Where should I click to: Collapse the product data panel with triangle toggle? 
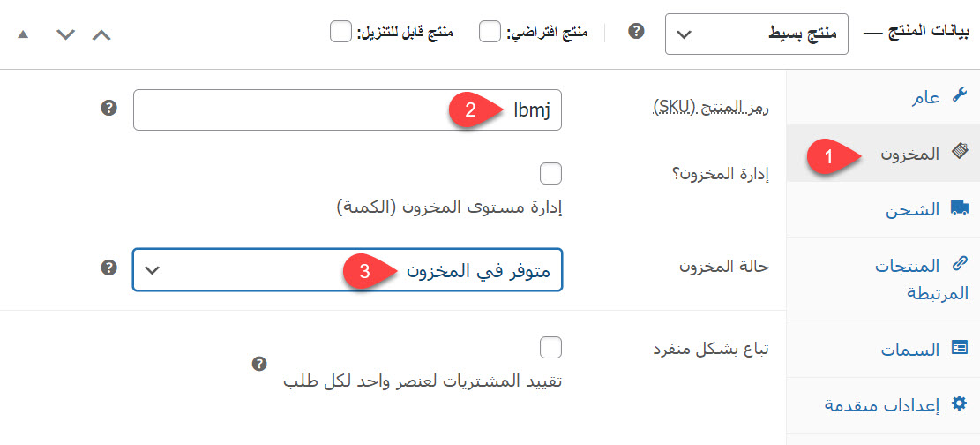(23, 35)
